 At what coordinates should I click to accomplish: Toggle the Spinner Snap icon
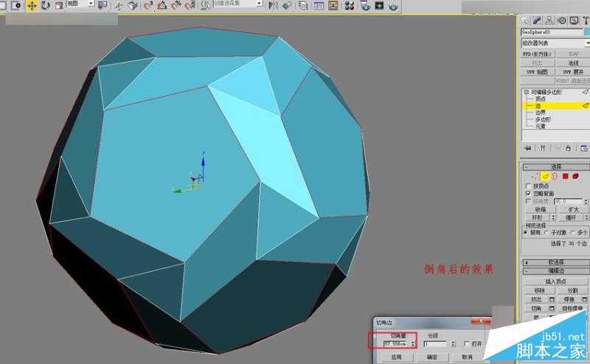pos(190,5)
